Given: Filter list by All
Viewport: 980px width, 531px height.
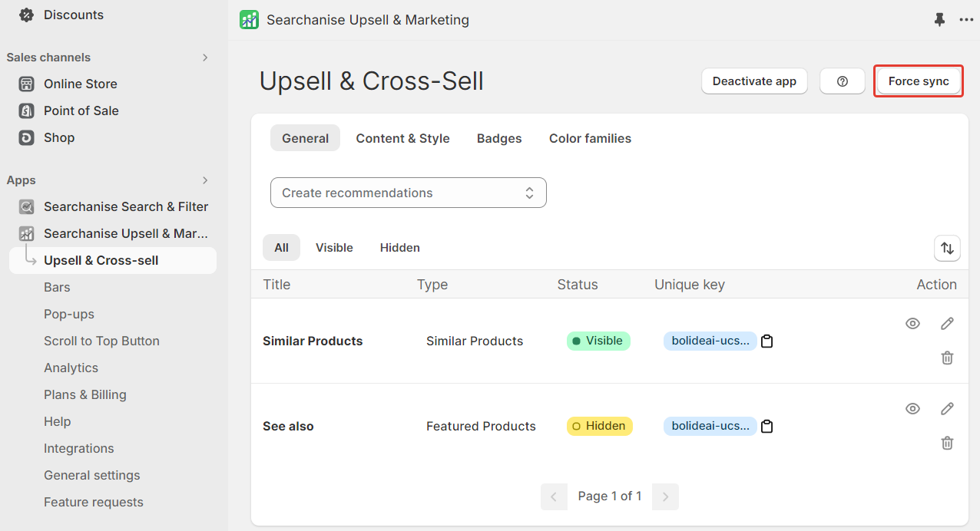Looking at the screenshot, I should click(281, 248).
